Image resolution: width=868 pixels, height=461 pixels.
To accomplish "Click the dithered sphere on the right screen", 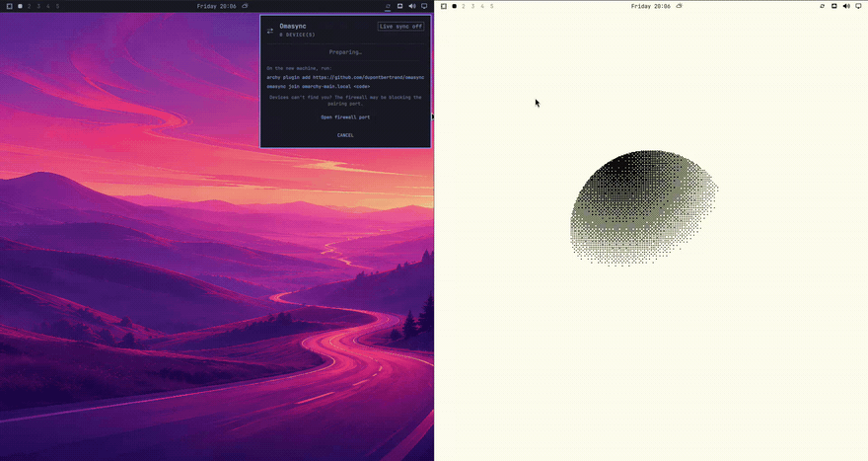I will coord(644,207).
